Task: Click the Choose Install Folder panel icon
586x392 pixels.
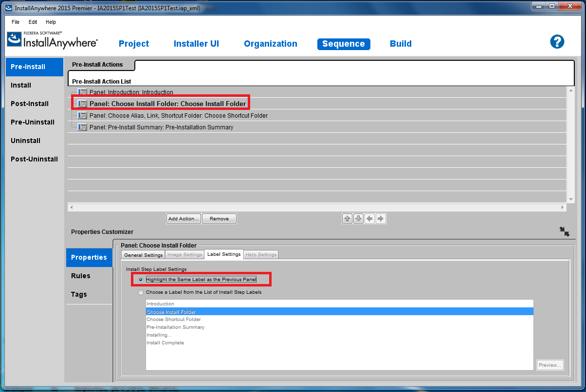Action: [83, 104]
